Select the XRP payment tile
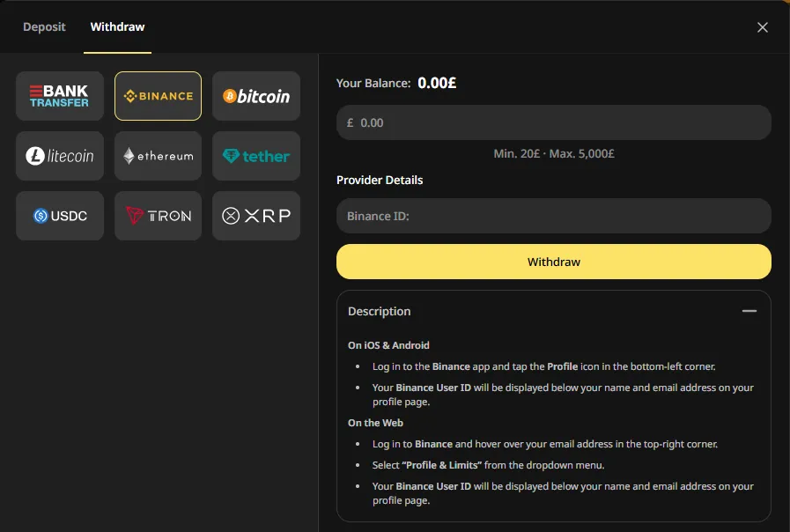This screenshot has height=532, width=790. 256,216
